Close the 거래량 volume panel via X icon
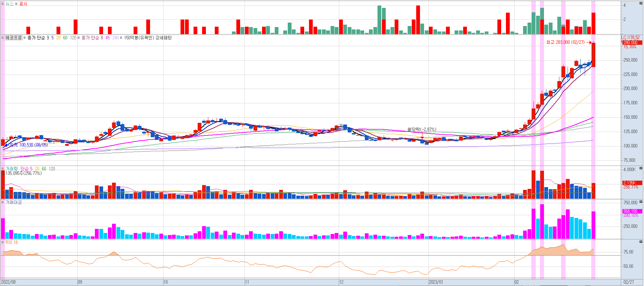The height and width of the screenshot is (286, 644). pyautogui.click(x=641, y=168)
